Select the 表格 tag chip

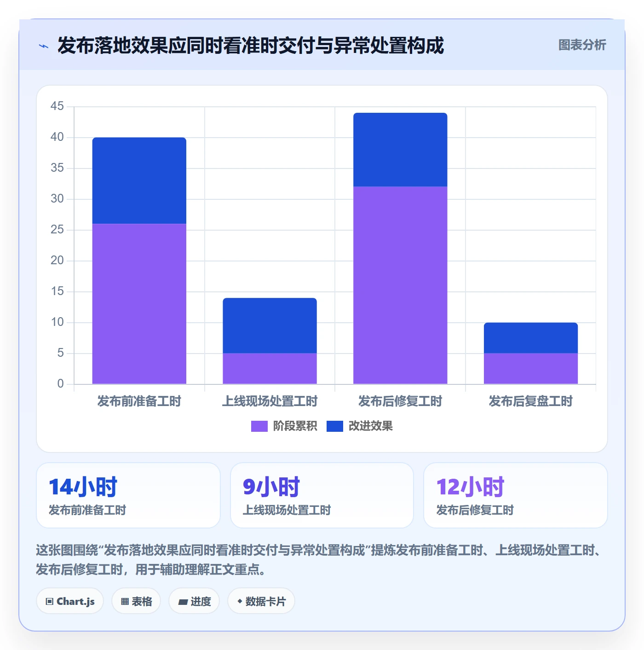pyautogui.click(x=136, y=601)
